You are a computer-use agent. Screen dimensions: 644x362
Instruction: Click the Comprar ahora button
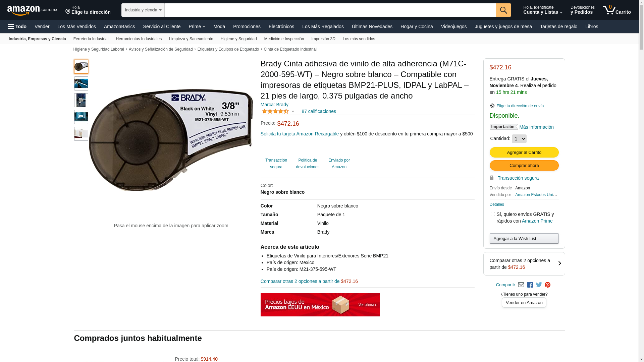click(x=524, y=166)
